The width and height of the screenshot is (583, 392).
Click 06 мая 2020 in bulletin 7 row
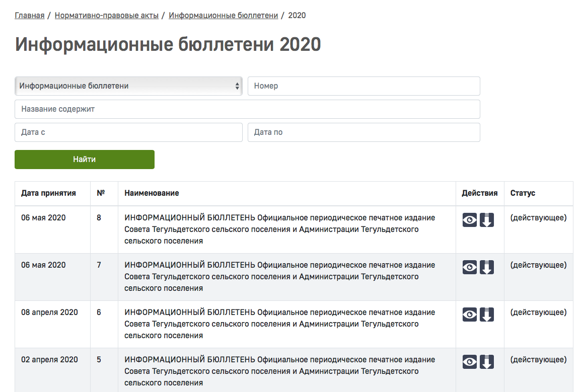click(43, 265)
